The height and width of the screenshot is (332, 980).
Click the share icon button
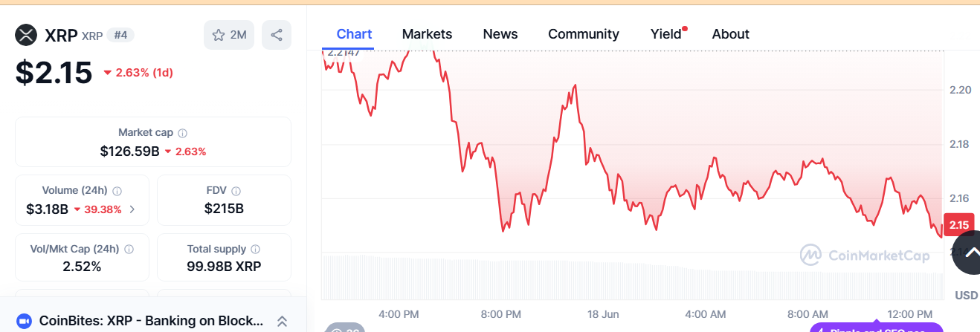click(277, 35)
